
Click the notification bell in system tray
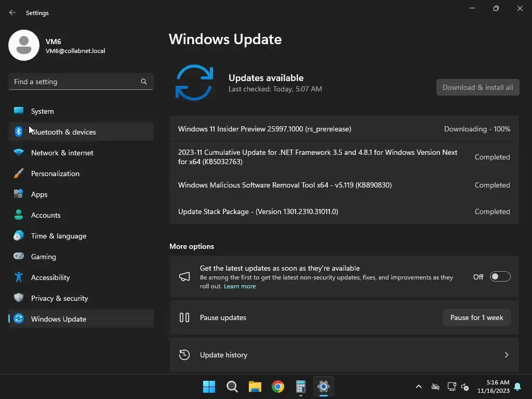(518, 387)
